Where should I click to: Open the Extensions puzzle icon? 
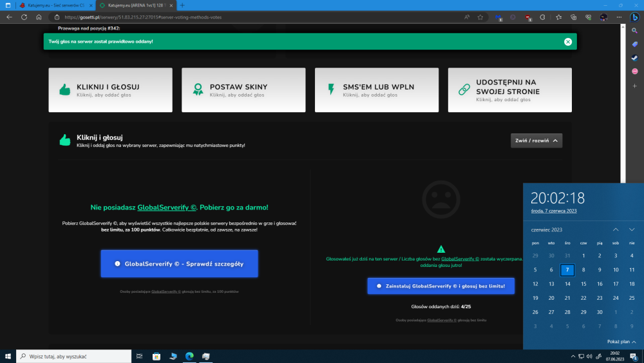tap(542, 17)
